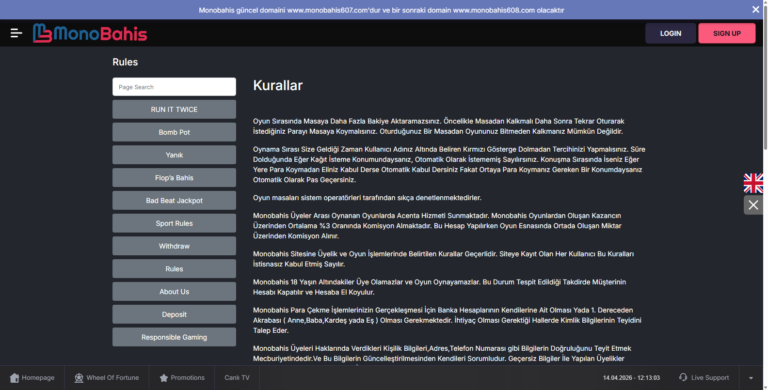Click the Homepage house icon

(14, 378)
